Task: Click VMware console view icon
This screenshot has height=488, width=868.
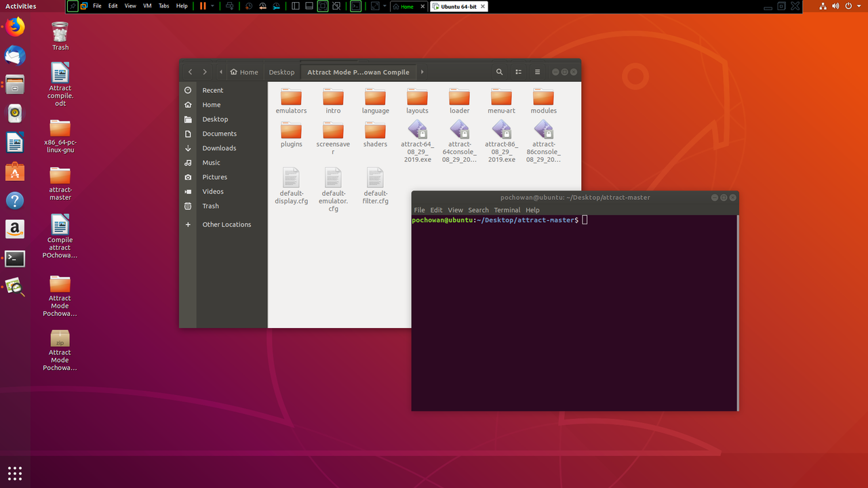Action: [356, 6]
